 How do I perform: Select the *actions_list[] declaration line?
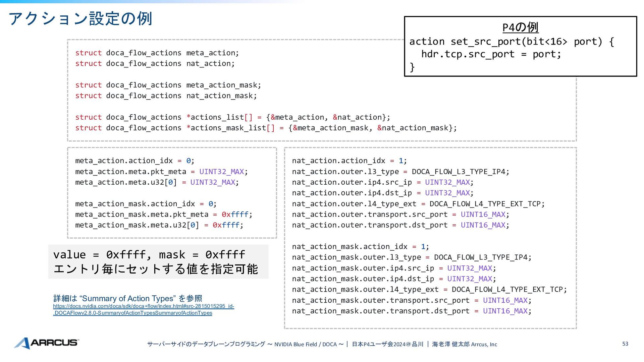point(233,117)
